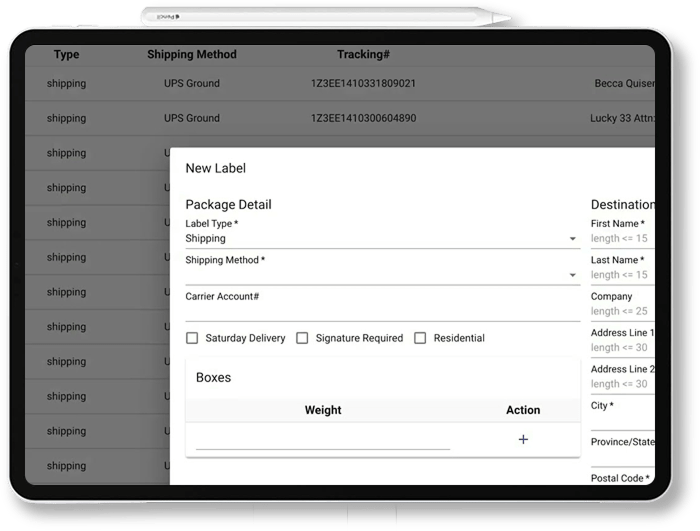Open the Province/State field

[x=622, y=457]
